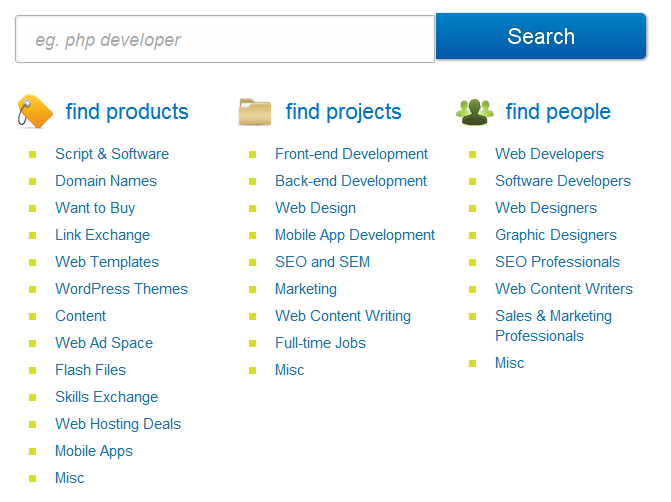View Mobile Apps products

coord(94,451)
